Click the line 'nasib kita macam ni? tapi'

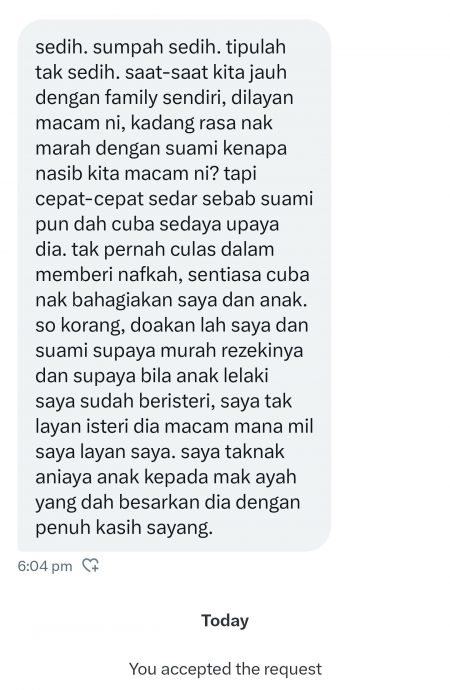pos(146,174)
